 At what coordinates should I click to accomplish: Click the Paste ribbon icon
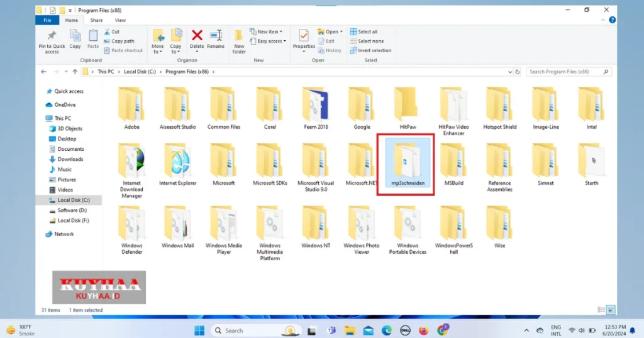click(x=93, y=36)
